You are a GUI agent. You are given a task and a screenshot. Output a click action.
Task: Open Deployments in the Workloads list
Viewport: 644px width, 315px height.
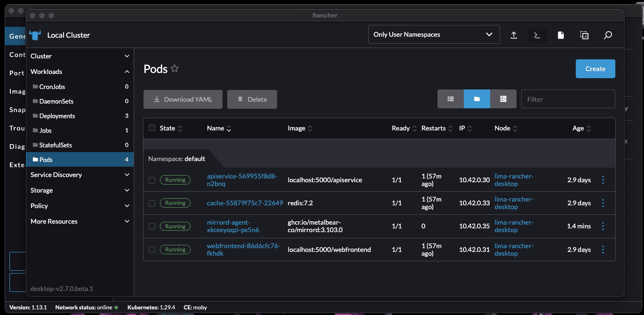(80, 116)
